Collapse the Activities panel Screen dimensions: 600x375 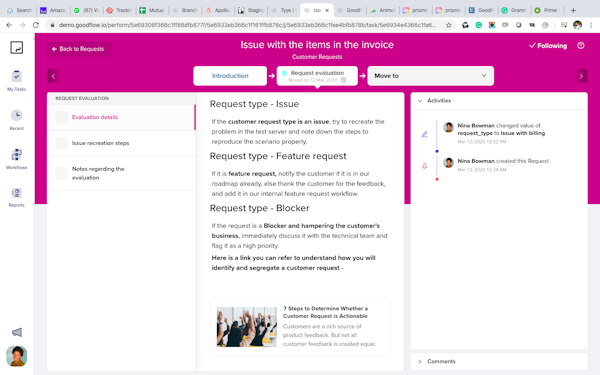coord(420,101)
